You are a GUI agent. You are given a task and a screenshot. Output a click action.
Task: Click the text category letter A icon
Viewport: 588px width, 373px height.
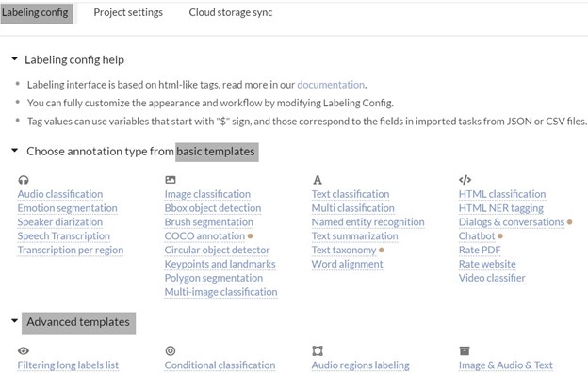coord(318,180)
